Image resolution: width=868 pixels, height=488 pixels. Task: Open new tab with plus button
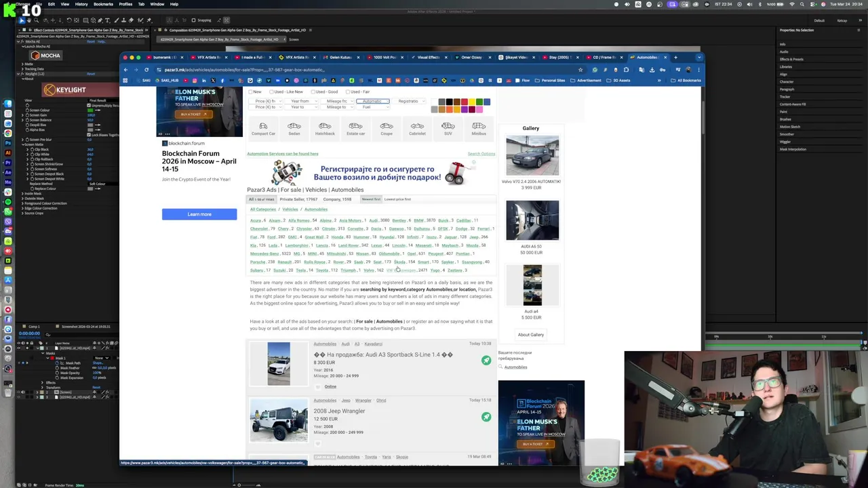pyautogui.click(x=675, y=58)
